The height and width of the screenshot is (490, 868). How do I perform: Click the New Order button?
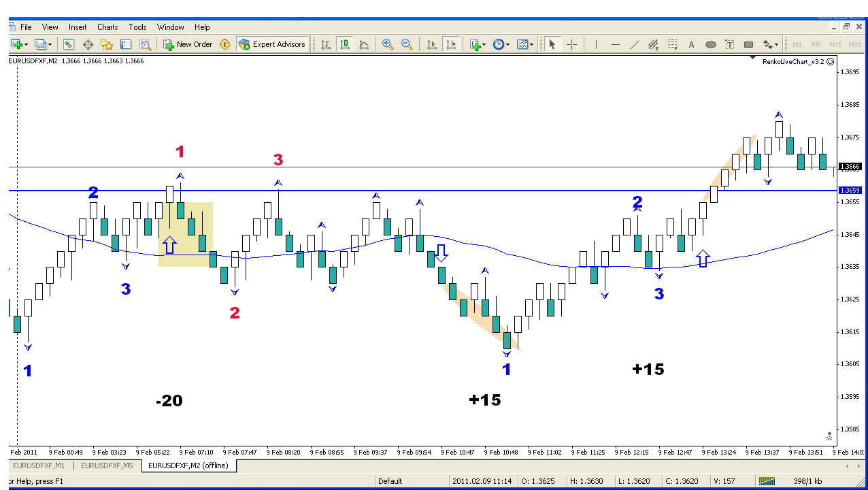188,44
